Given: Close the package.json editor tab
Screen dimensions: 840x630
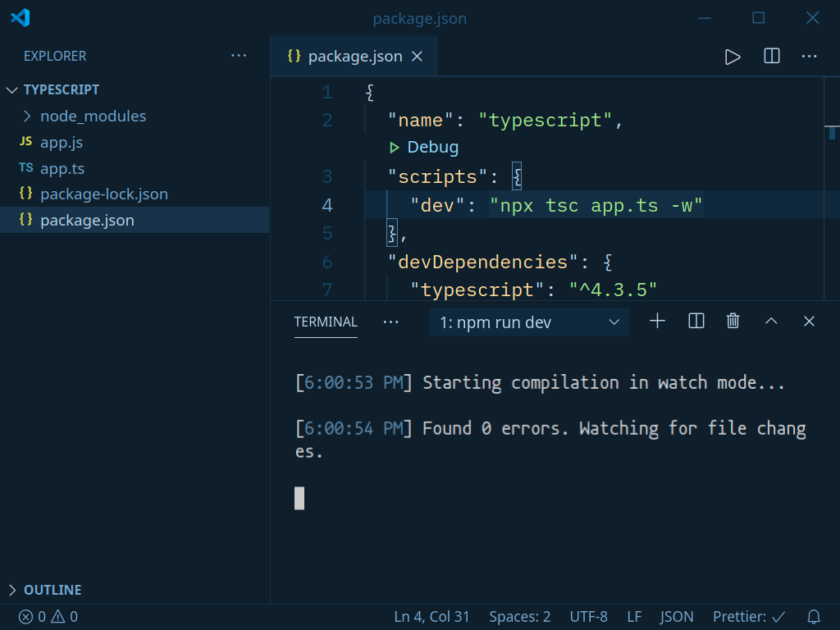Looking at the screenshot, I should coord(417,57).
